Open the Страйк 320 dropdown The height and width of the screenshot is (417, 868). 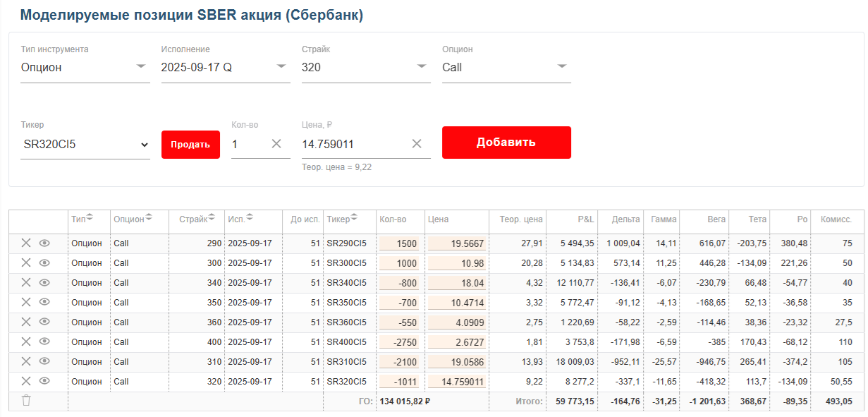(x=365, y=67)
